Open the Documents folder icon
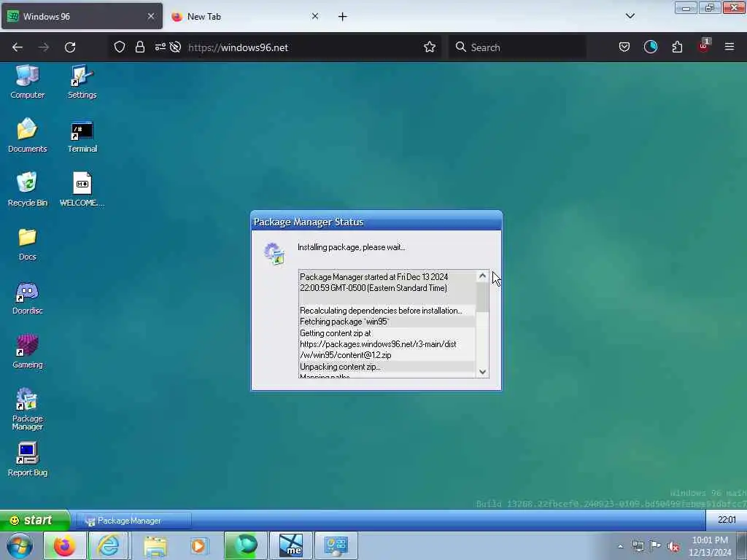Screen dimensions: 747x560 [27, 135]
